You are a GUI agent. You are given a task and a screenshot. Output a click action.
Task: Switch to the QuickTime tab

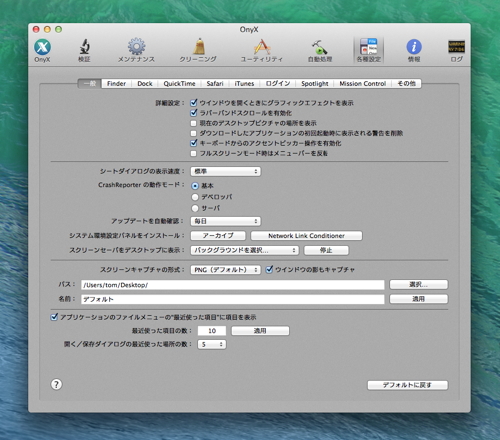click(x=179, y=83)
